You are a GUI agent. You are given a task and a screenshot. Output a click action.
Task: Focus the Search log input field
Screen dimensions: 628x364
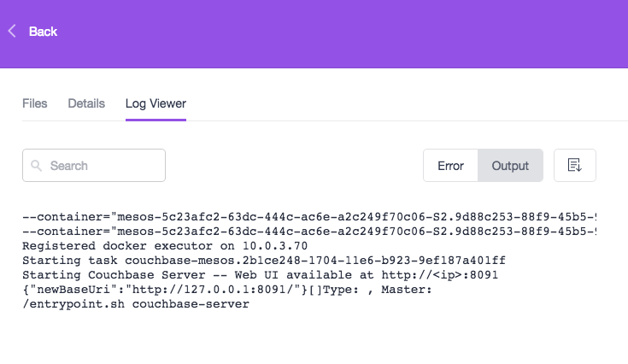(94, 166)
